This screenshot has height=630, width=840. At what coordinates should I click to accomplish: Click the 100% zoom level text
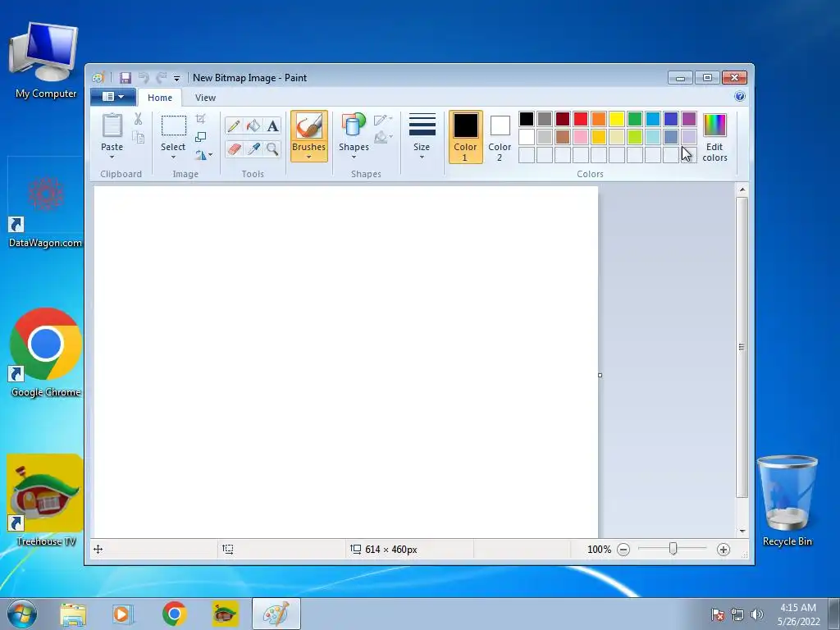(599, 550)
